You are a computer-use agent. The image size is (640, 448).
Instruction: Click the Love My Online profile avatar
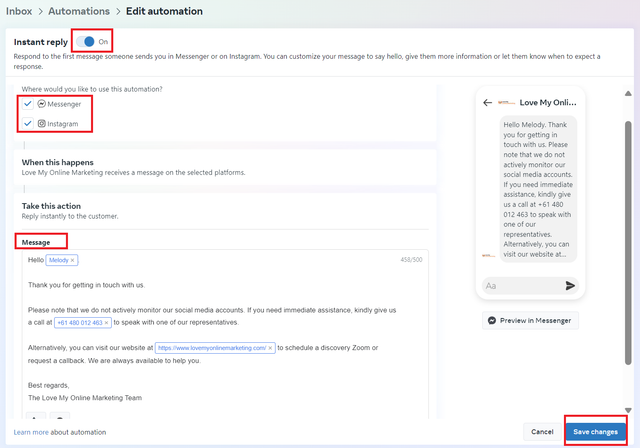point(507,102)
